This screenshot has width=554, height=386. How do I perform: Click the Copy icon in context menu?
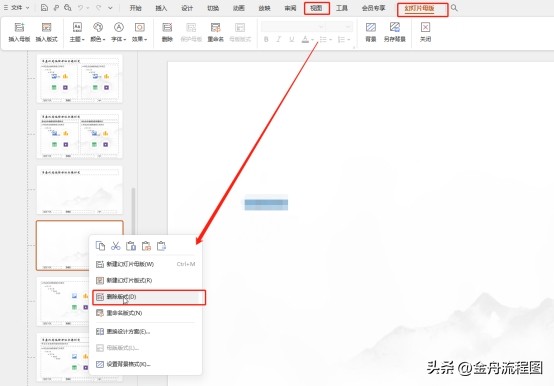click(x=100, y=246)
